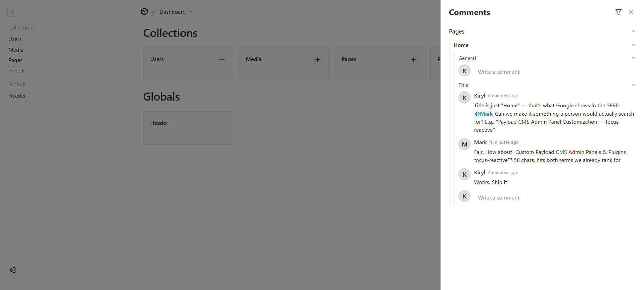
Task: Click the Payload logo in breadcrumb
Action: pos(144,12)
